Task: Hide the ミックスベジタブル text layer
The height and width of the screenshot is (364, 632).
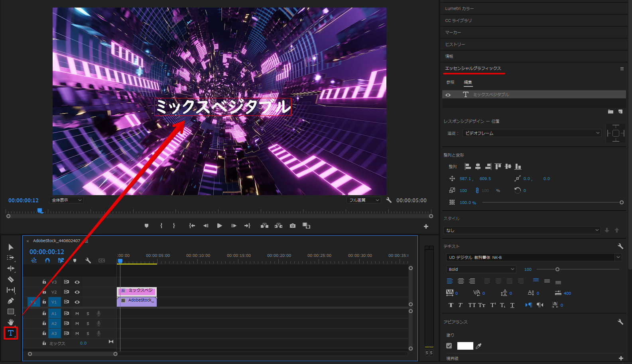Action: coord(448,95)
